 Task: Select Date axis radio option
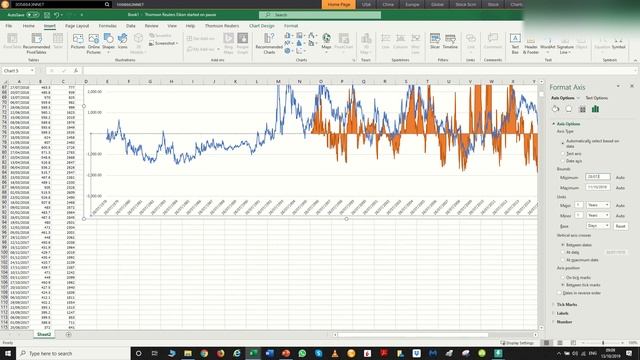click(x=563, y=161)
